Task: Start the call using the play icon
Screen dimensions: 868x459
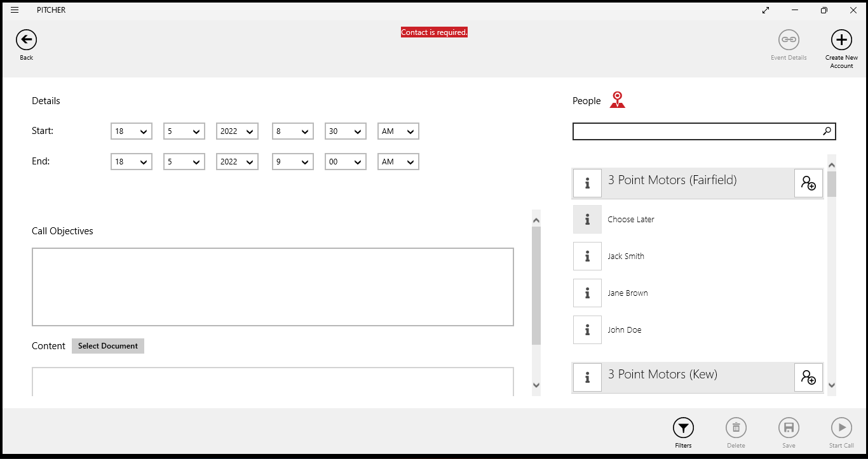Action: pos(841,429)
